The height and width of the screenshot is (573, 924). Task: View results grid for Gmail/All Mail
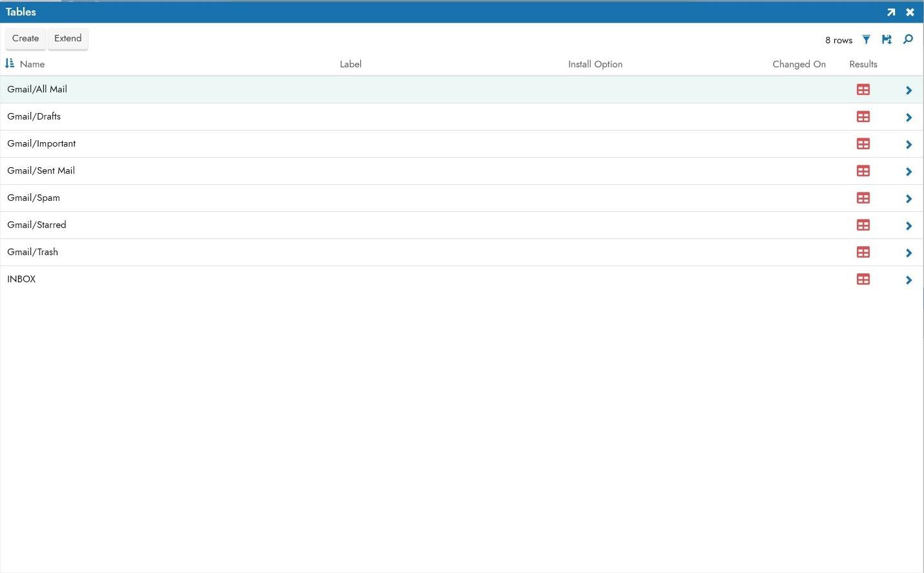coord(863,90)
